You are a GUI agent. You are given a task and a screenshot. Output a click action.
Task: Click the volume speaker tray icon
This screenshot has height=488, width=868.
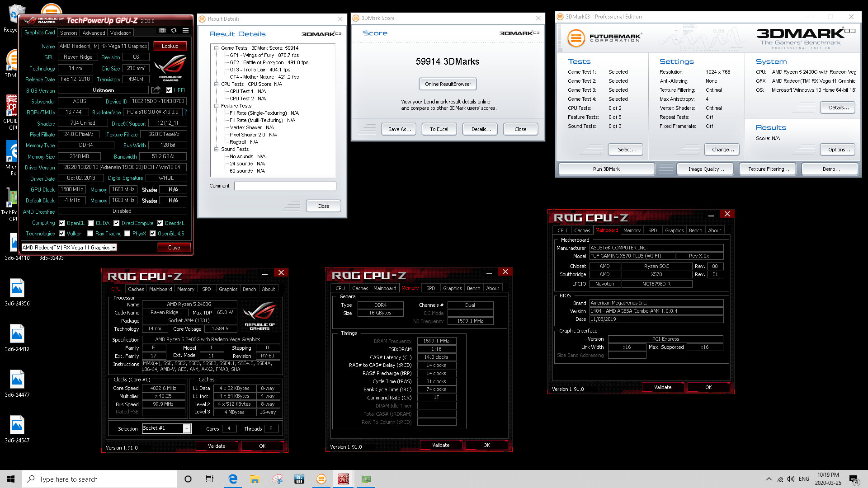790,479
